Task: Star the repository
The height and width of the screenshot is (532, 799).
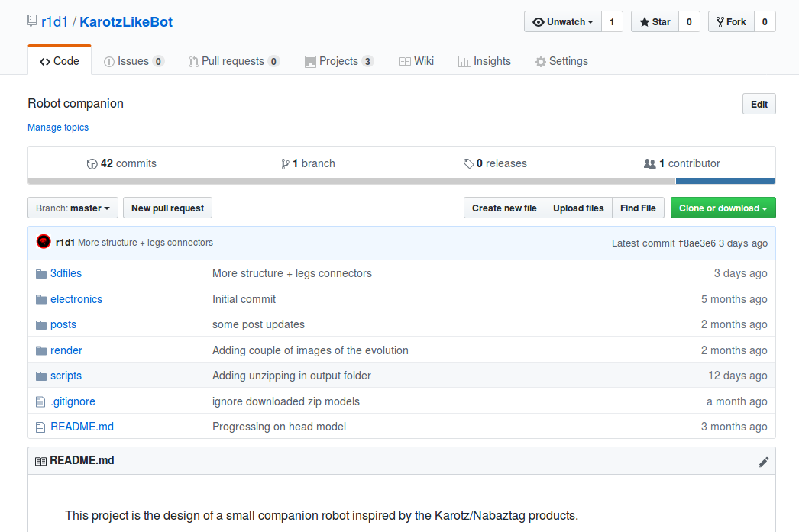Action: pos(655,22)
